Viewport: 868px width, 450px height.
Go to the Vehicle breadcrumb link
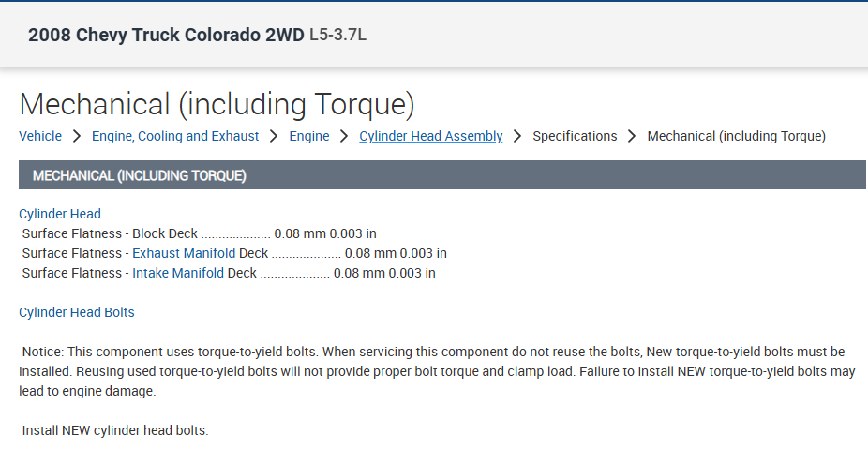click(x=40, y=136)
